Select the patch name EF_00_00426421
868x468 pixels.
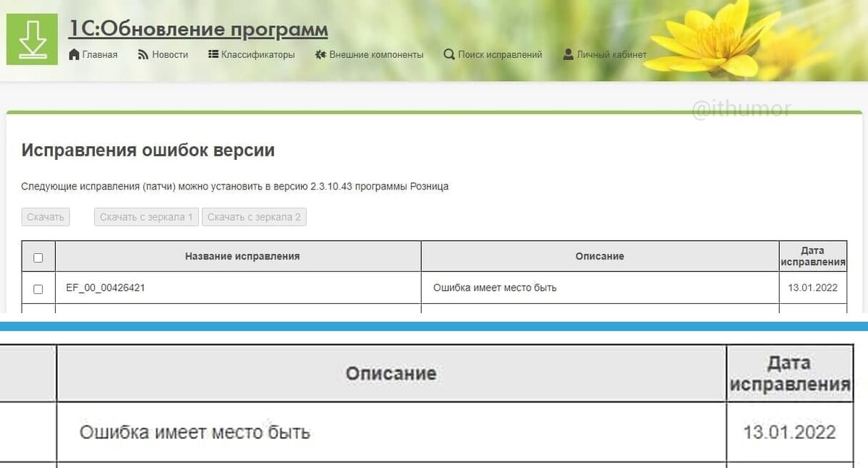[x=106, y=288]
